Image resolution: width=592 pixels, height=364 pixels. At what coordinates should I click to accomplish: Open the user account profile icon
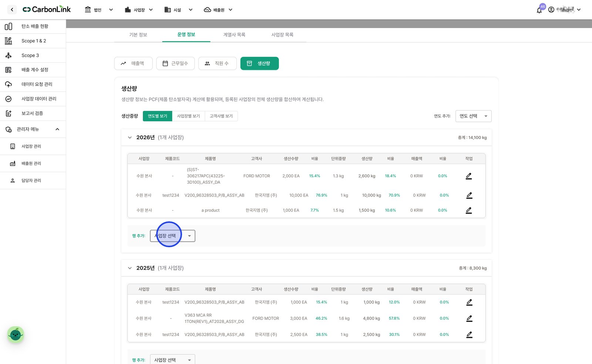[x=551, y=10]
